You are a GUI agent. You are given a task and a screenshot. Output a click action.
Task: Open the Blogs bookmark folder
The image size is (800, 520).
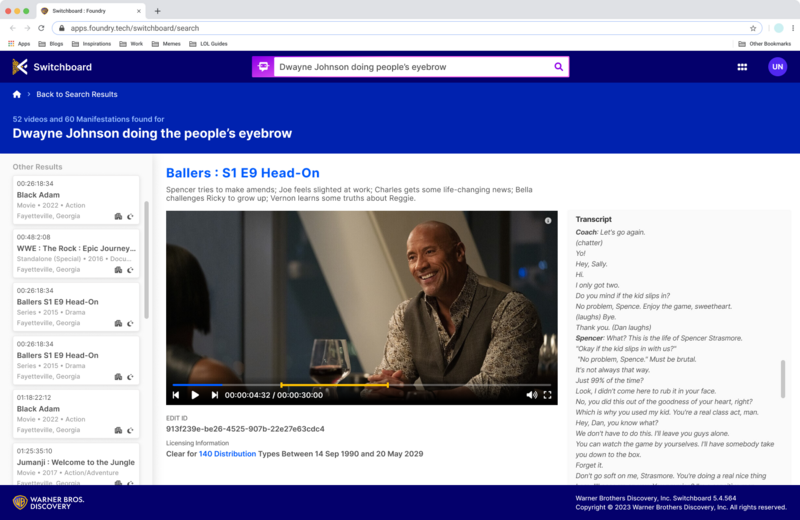[51, 44]
